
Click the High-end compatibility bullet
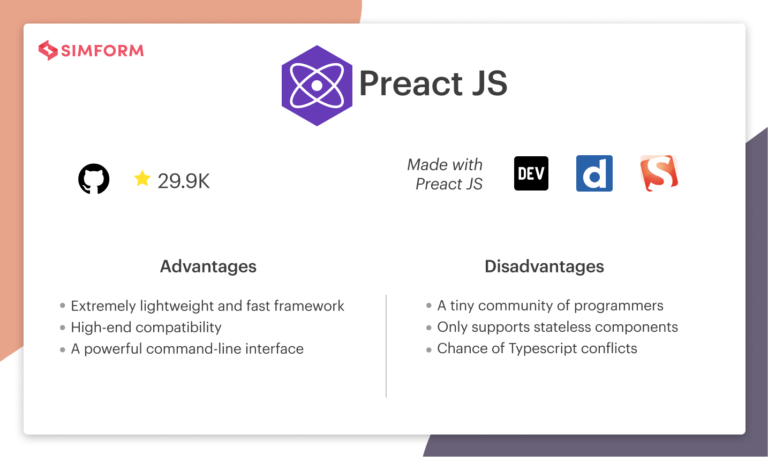click(x=146, y=327)
